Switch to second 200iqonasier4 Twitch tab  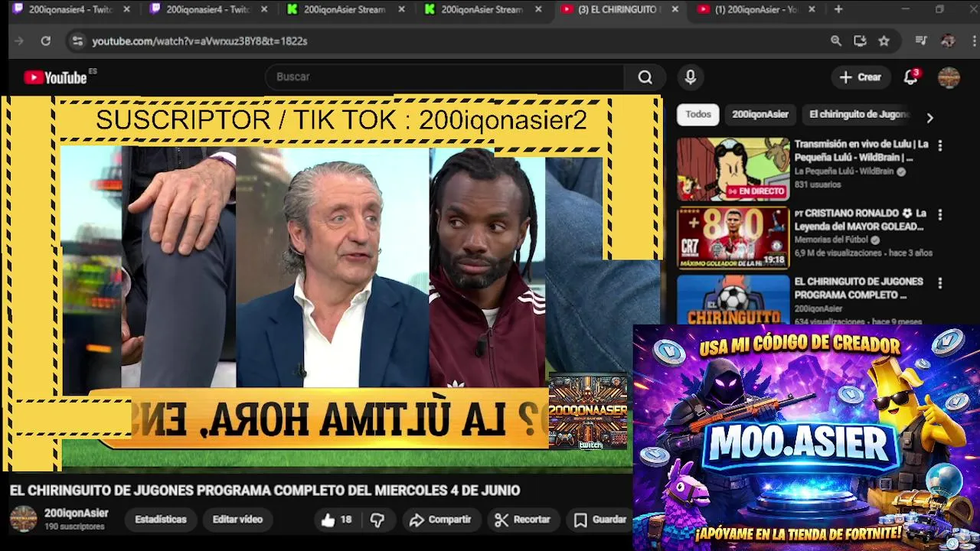207,9
